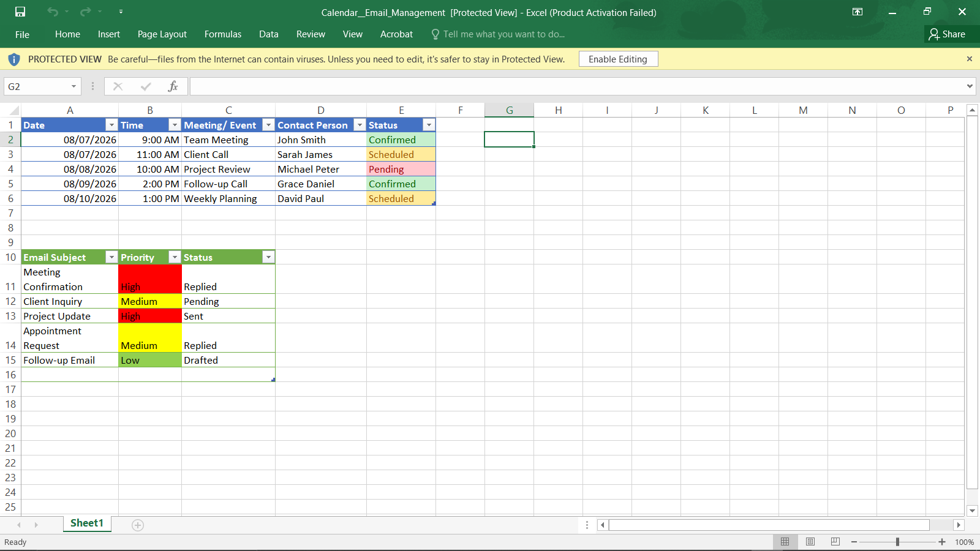Open the File menu
The image size is (980, 551).
point(22,34)
